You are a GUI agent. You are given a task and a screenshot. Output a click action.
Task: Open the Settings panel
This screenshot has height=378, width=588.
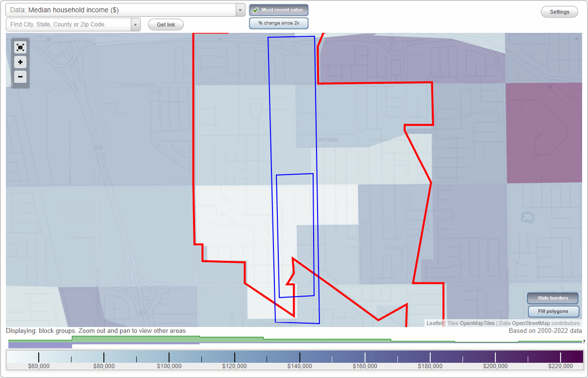coord(559,11)
